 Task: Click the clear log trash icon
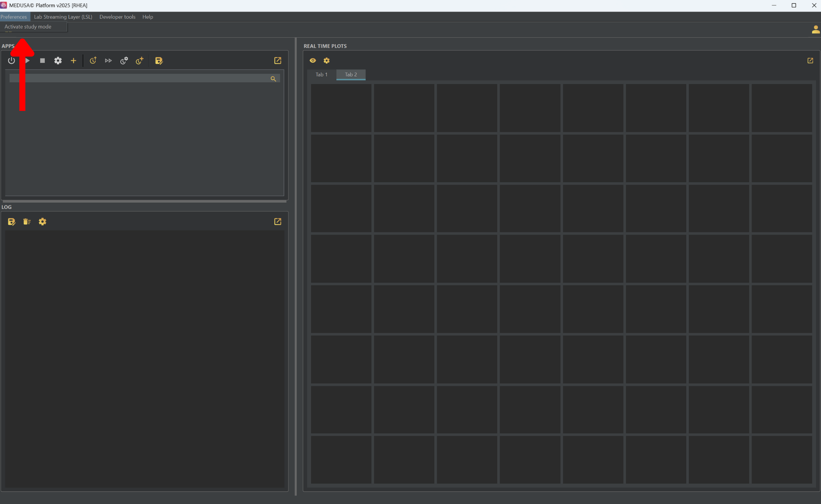click(x=27, y=222)
